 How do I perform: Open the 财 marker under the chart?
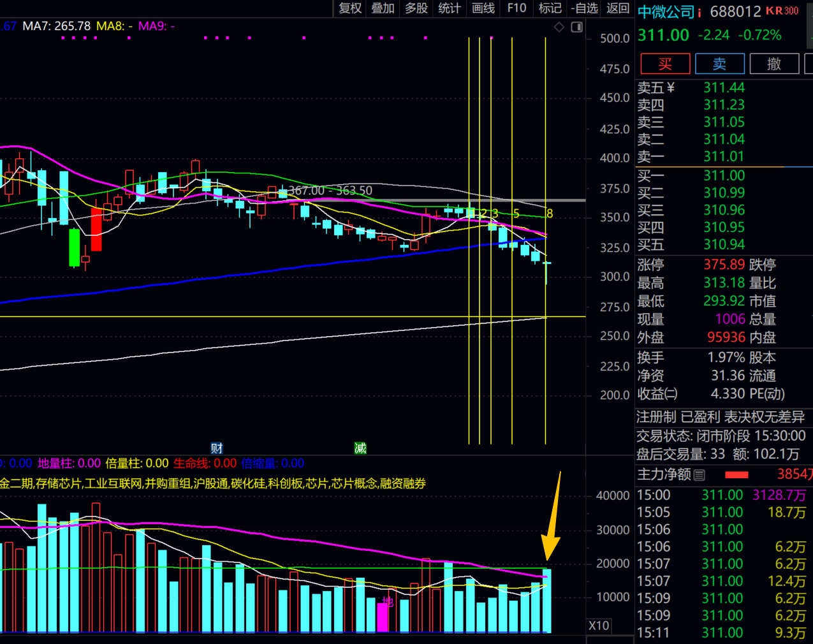click(217, 448)
